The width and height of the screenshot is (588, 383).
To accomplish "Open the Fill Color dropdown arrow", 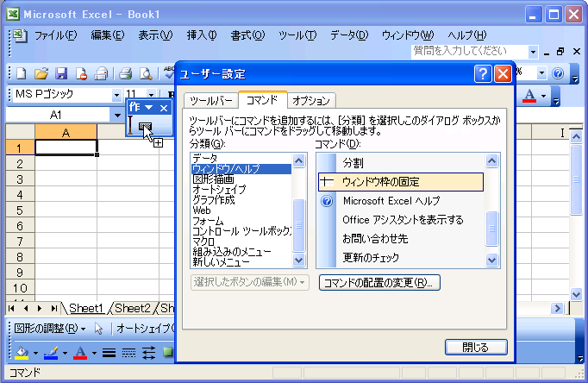I will click(x=35, y=353).
